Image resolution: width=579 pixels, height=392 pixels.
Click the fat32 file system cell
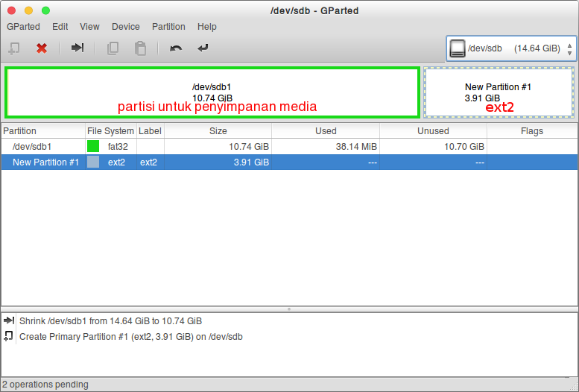[118, 147]
